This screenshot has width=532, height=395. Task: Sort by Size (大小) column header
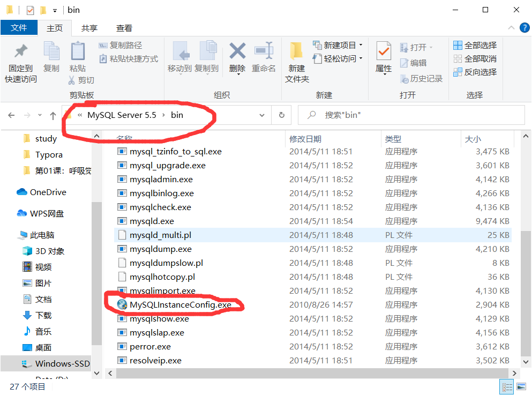coord(487,139)
